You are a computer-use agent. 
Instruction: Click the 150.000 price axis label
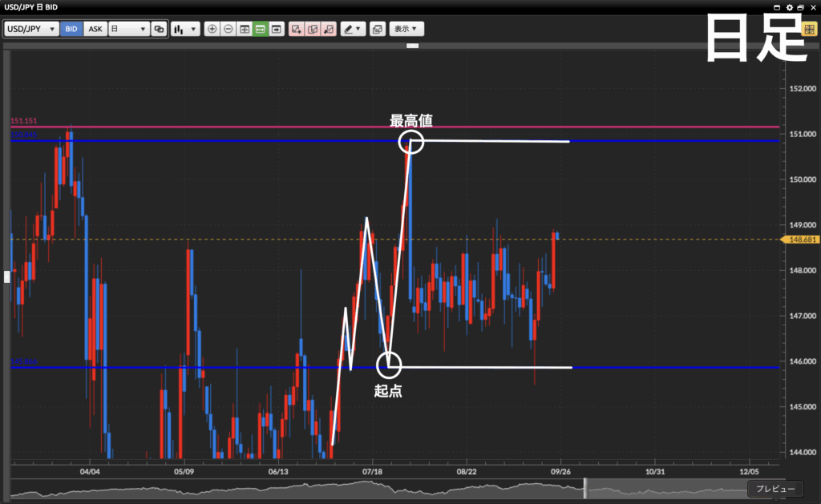coord(803,179)
